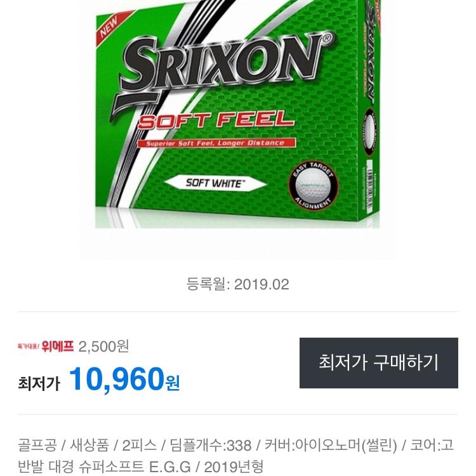Tap the Superior Soft Feel red banner
The image size is (476, 476).
(216, 143)
